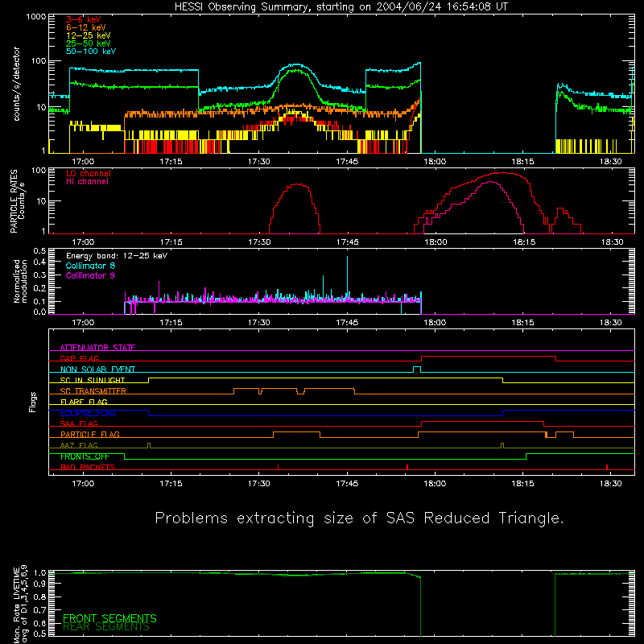
Task: Click the NON SOLAR EVENT pulse before 18:00
Action: coord(417,369)
